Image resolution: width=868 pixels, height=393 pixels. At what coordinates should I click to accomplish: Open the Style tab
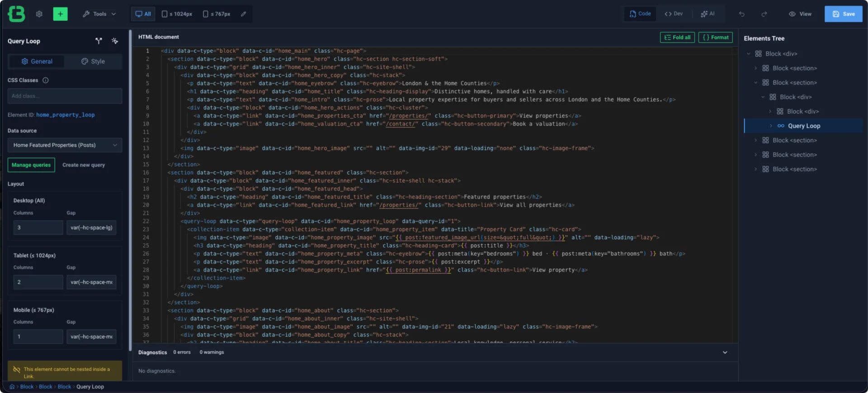point(93,61)
